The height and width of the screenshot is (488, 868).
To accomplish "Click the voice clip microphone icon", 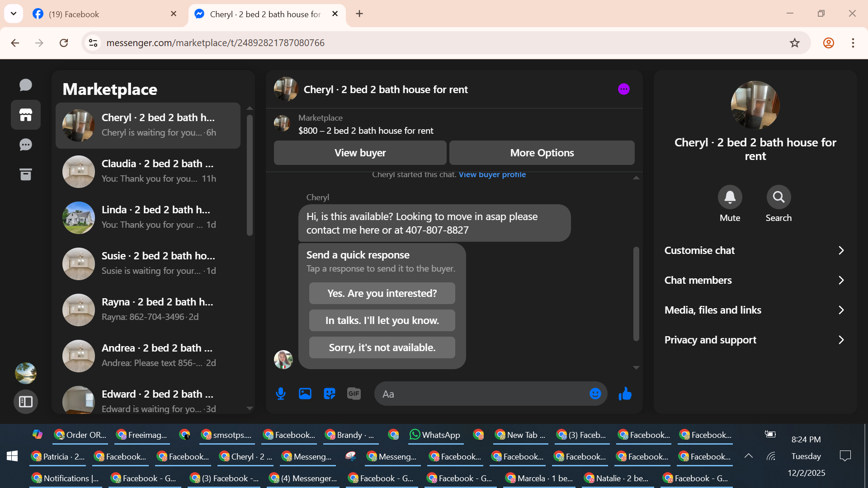I will point(280,394).
